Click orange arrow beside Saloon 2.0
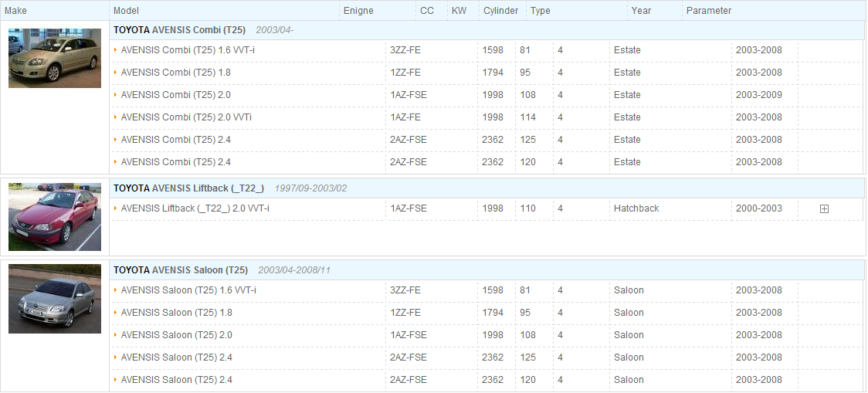The height and width of the screenshot is (393, 868). pos(116,335)
